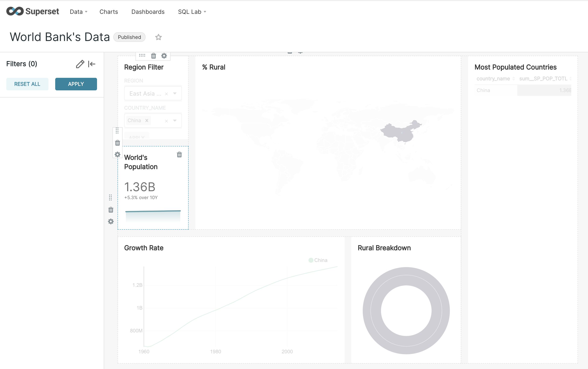Click the APPLY button in the Filters panel

point(76,84)
